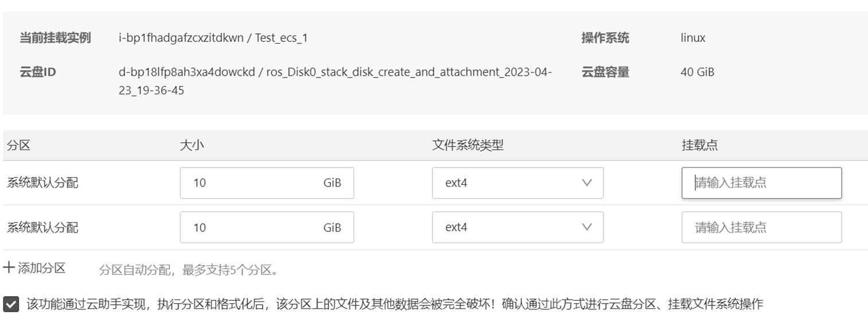Image resolution: width=868 pixels, height=326 pixels.
Task: Click the data-destruction warning text beside checkbox
Action: (x=395, y=304)
